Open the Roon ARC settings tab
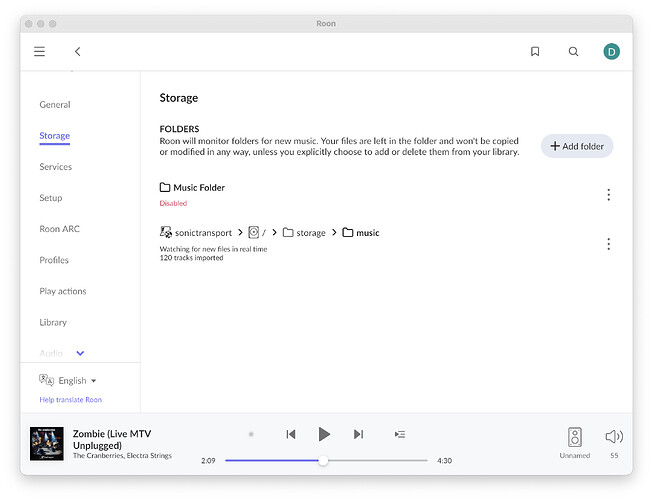The height and width of the screenshot is (500, 653). (x=59, y=229)
